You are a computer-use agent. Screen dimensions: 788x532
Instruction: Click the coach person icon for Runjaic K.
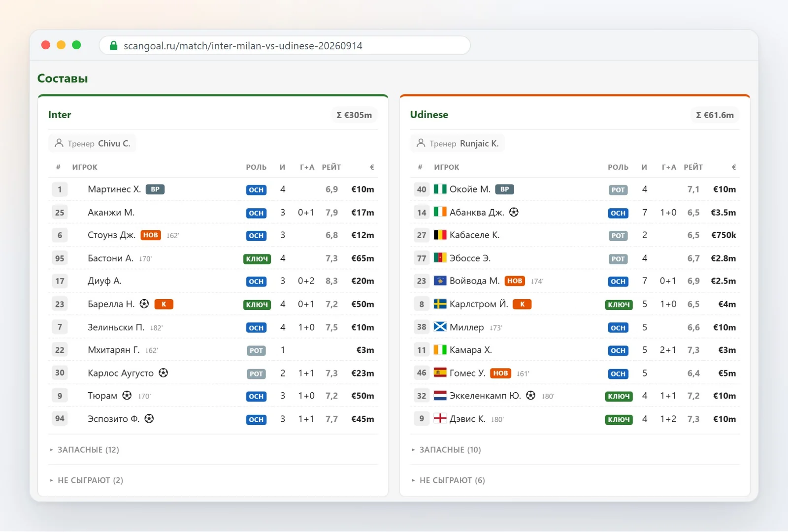point(421,143)
